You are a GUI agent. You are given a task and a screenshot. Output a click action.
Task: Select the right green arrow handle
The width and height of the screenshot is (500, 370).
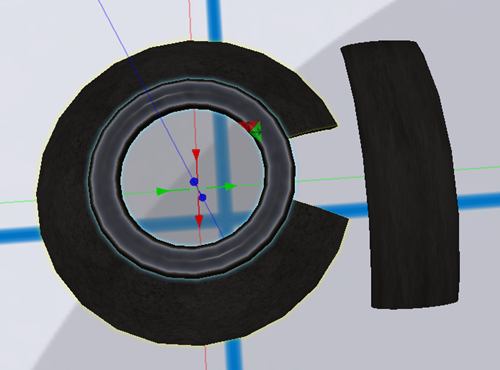tap(231, 186)
